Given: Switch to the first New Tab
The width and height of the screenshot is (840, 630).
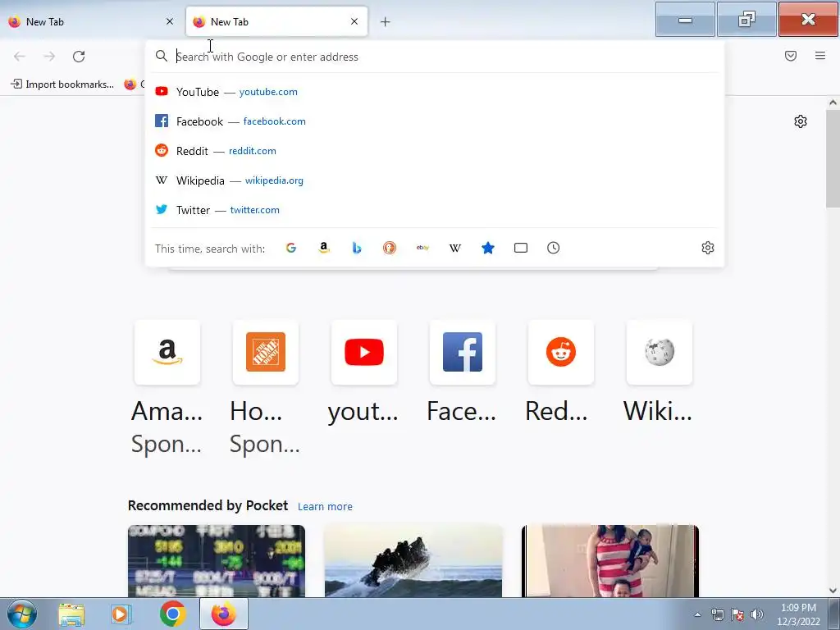Looking at the screenshot, I should [x=92, y=21].
